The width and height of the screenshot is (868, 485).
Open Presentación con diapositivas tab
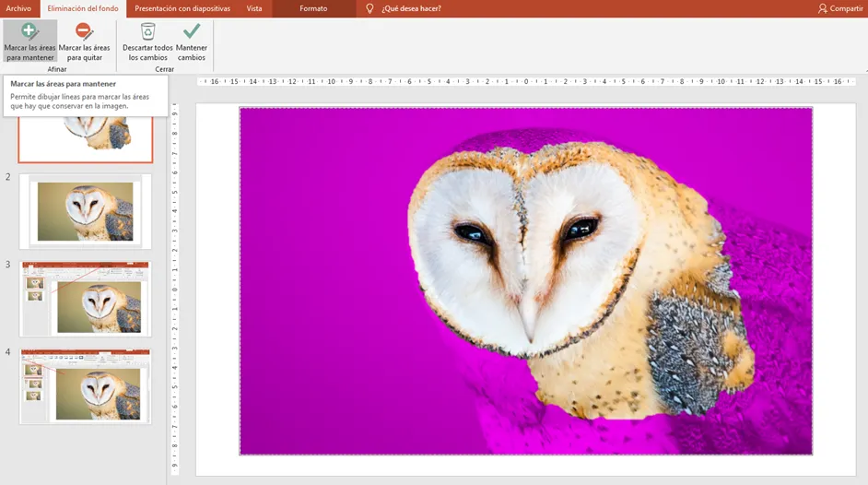click(x=182, y=8)
